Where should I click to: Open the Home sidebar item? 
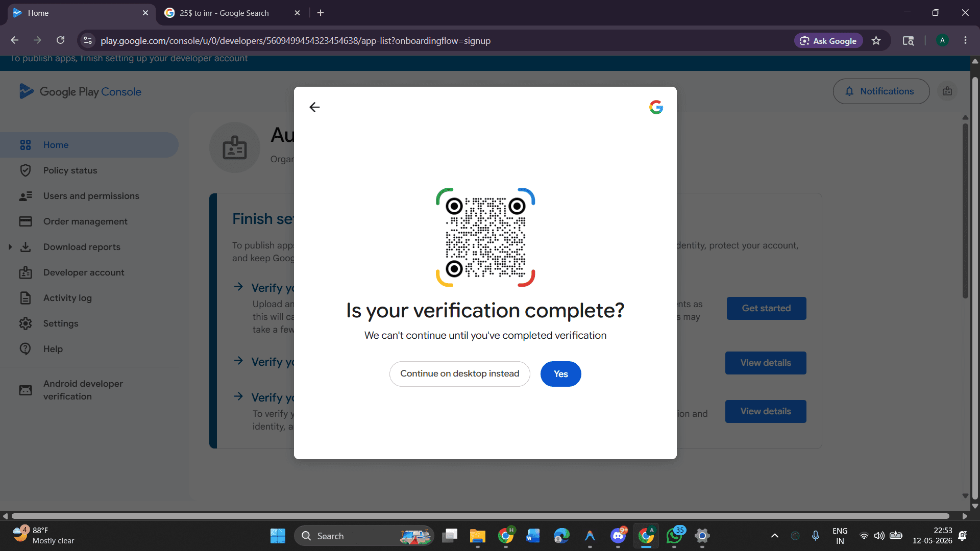89,145
